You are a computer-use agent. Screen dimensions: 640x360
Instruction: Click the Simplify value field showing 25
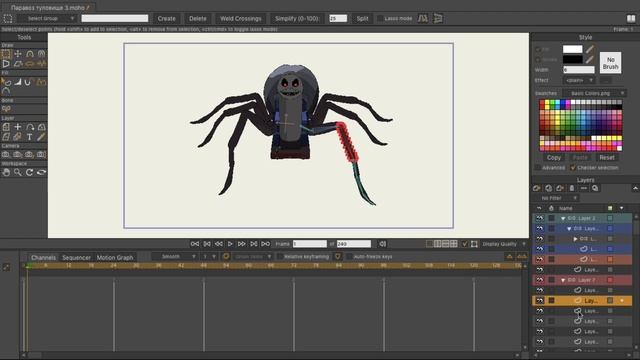pos(338,18)
